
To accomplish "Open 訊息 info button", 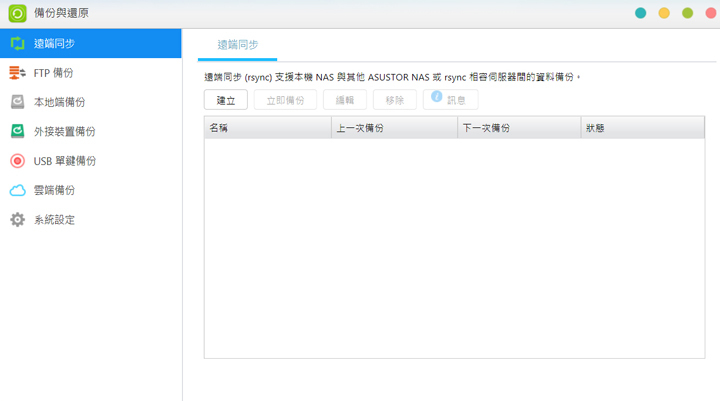I will pos(450,100).
